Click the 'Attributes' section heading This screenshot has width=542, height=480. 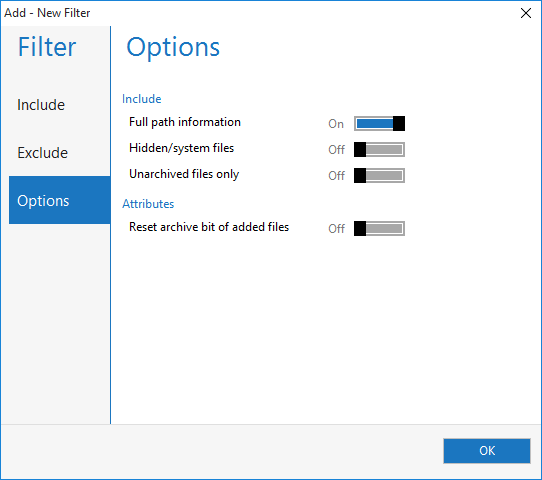148,204
